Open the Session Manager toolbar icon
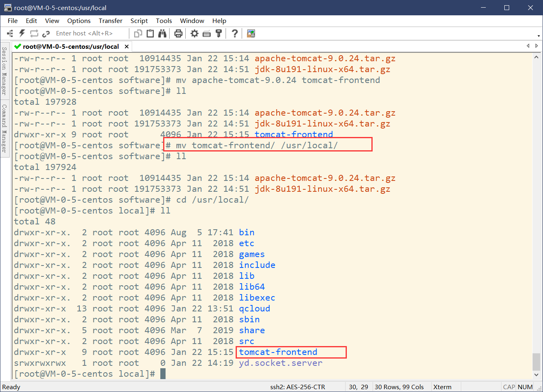 (x=10, y=33)
